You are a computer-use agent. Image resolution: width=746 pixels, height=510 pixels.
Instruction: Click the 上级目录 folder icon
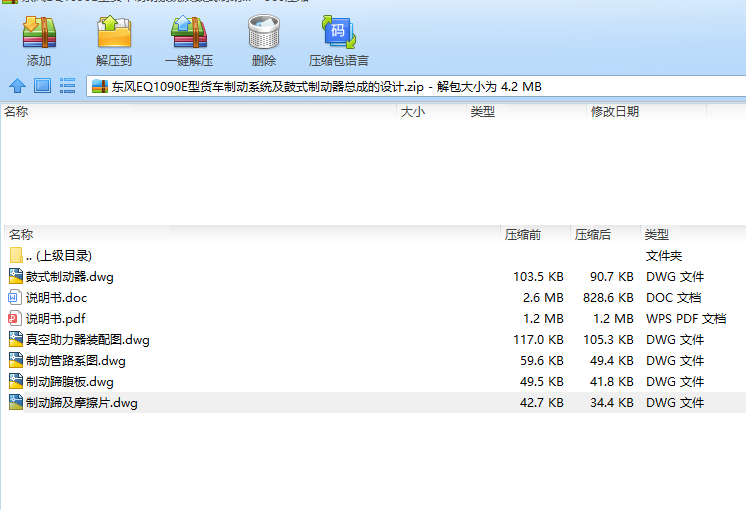pos(16,255)
